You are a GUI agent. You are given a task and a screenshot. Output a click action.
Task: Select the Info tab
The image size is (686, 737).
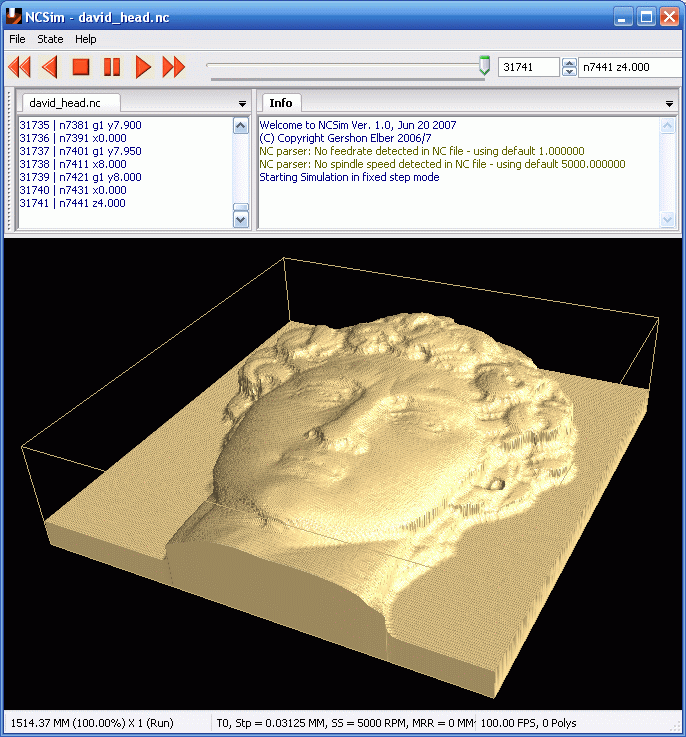point(281,102)
